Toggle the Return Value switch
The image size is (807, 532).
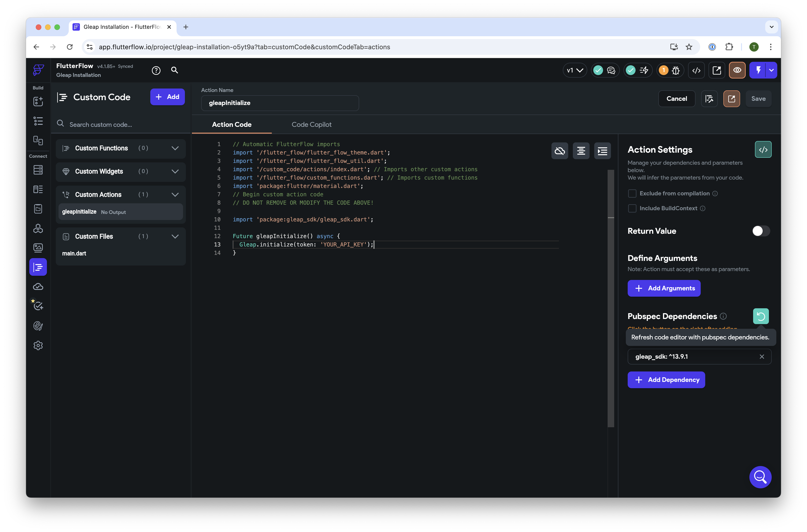pyautogui.click(x=761, y=231)
